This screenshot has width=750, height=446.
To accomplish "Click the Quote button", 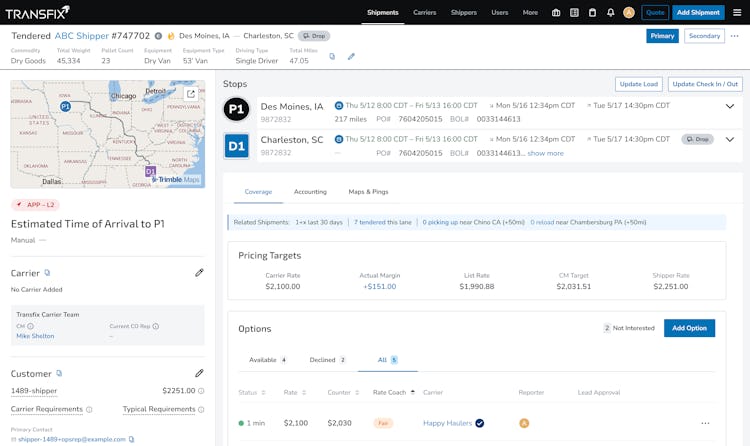I will click(655, 12).
